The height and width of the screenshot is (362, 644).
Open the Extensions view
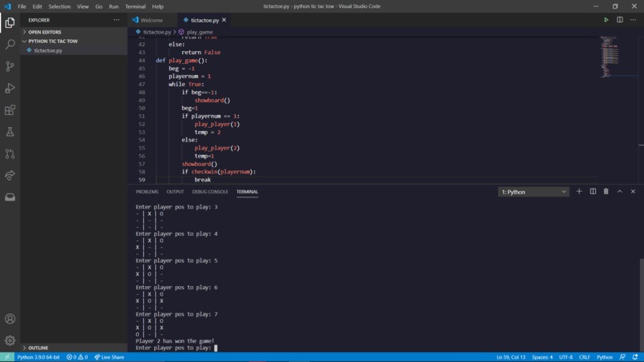point(10,110)
